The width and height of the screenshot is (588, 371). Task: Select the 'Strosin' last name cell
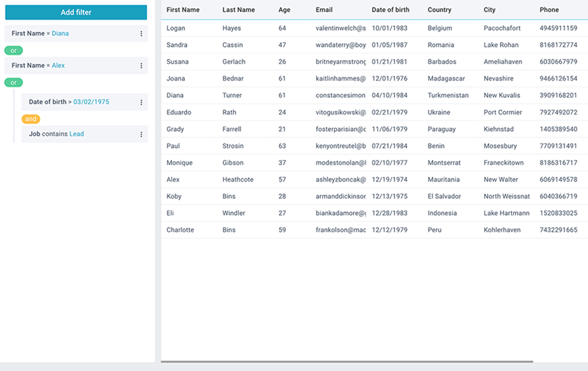tap(233, 146)
